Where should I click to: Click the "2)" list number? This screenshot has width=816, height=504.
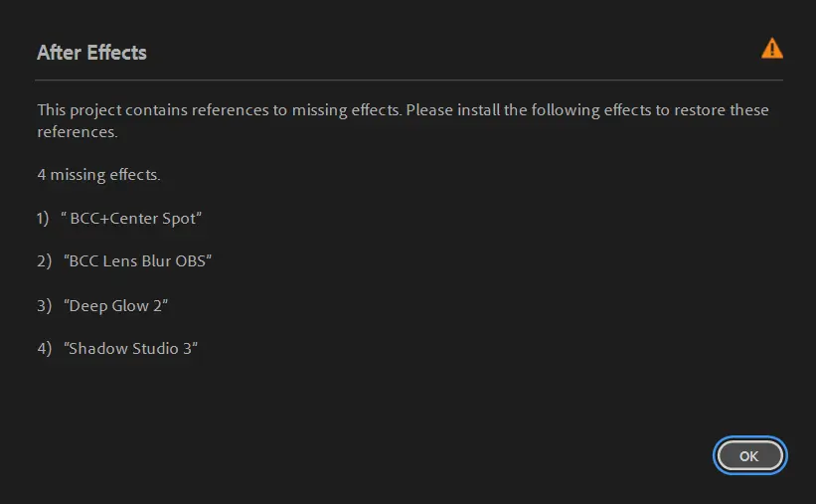pos(44,261)
